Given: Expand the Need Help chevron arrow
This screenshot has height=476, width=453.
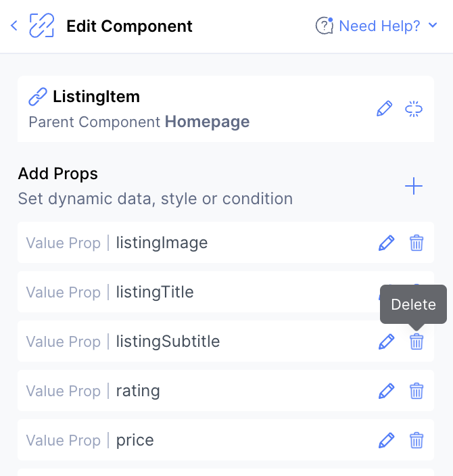Looking at the screenshot, I should 433,25.
